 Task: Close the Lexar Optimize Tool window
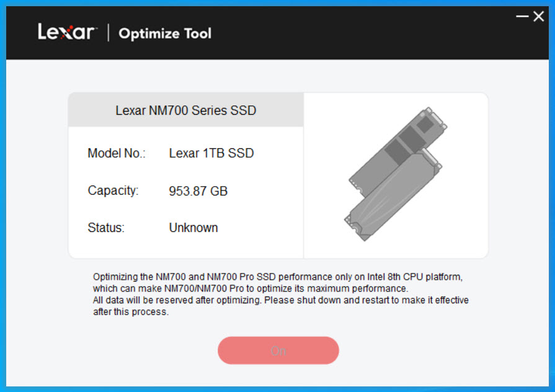(x=539, y=16)
